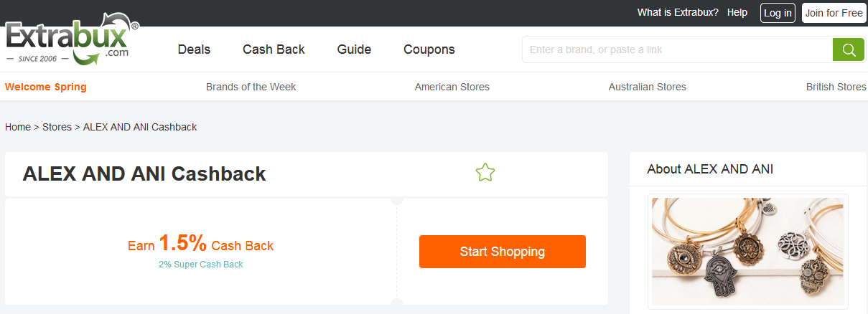Click the Home breadcrumb link
Image resolution: width=868 pixels, height=314 pixels.
(18, 127)
